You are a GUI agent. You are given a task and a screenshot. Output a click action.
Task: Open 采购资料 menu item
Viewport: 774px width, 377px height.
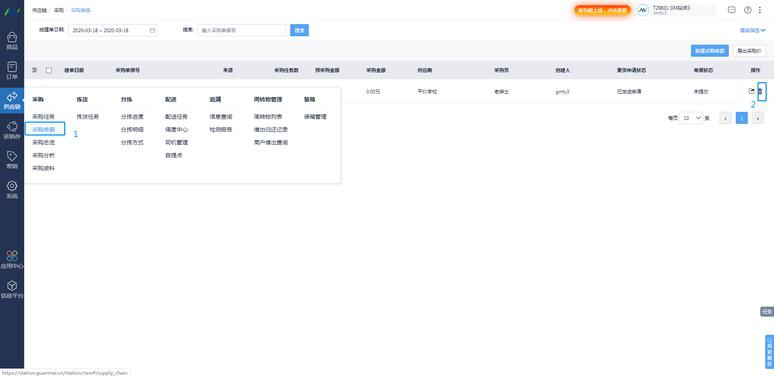(43, 168)
